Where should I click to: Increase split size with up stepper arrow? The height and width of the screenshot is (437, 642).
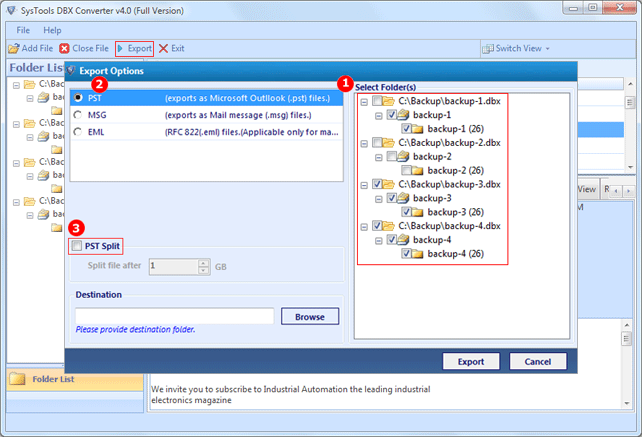[x=204, y=263]
